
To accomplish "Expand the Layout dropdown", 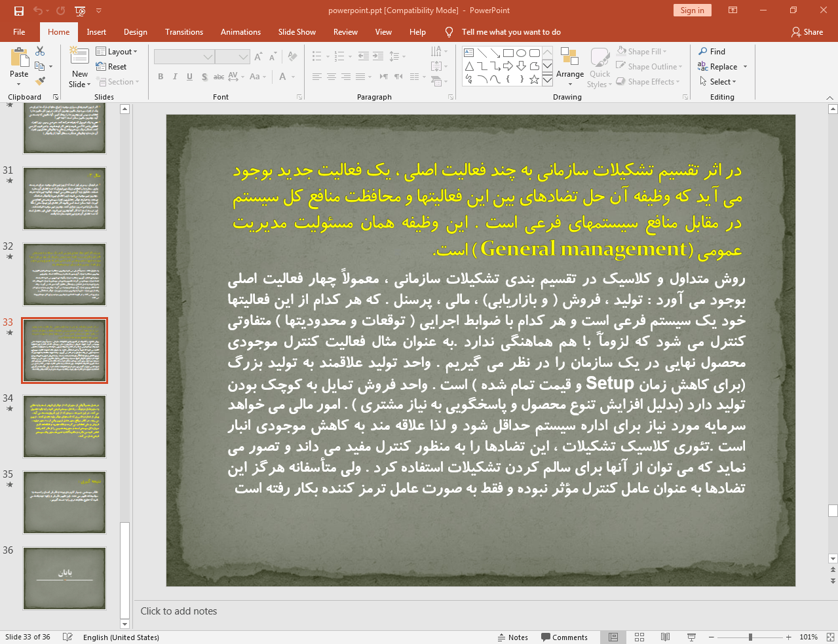I will (x=135, y=52).
